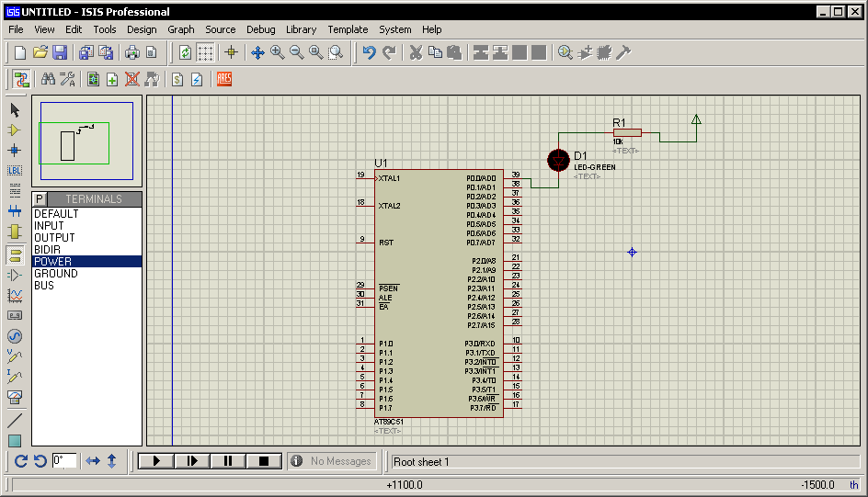
Task: Flip selection horizontally (X-mirror)
Action: pos(93,461)
